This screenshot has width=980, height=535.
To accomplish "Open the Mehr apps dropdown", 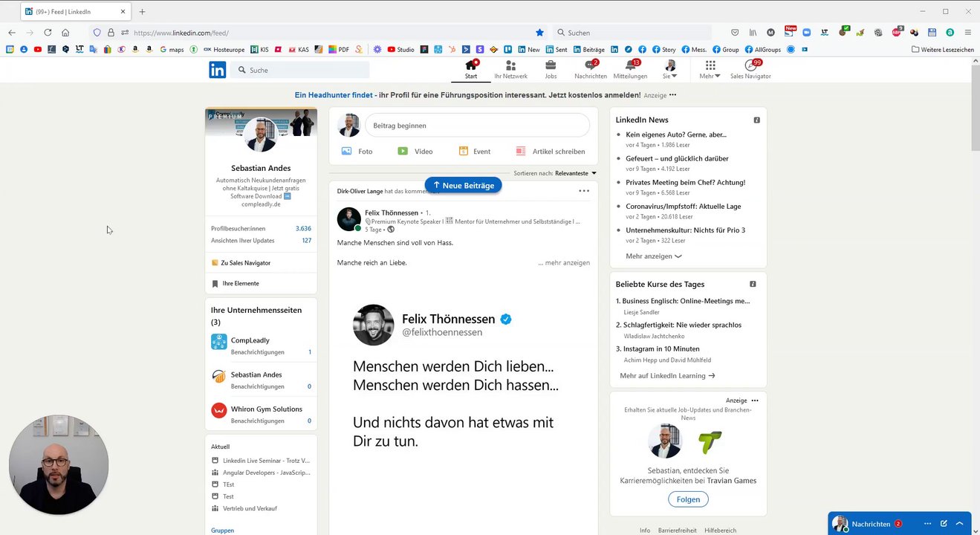I will coord(710,69).
